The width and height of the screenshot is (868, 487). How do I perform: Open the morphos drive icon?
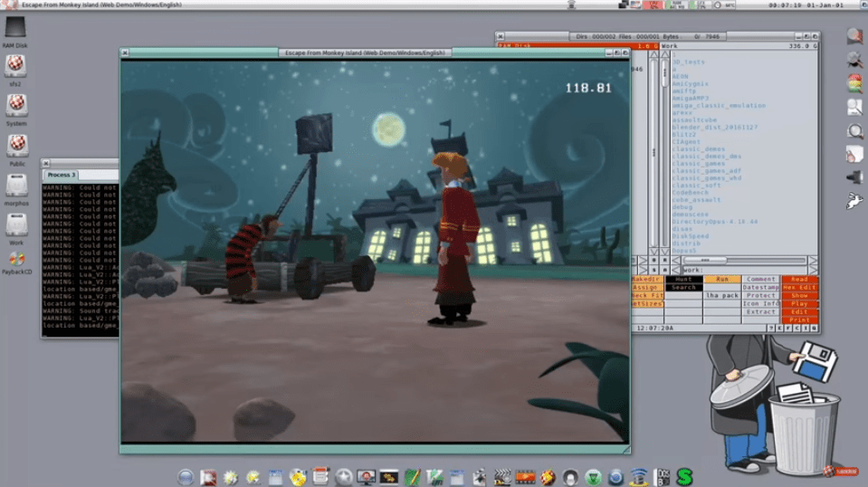15,185
